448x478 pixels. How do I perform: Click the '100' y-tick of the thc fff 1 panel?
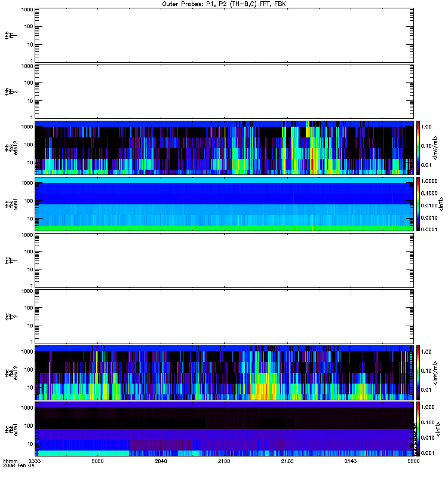tap(29, 252)
